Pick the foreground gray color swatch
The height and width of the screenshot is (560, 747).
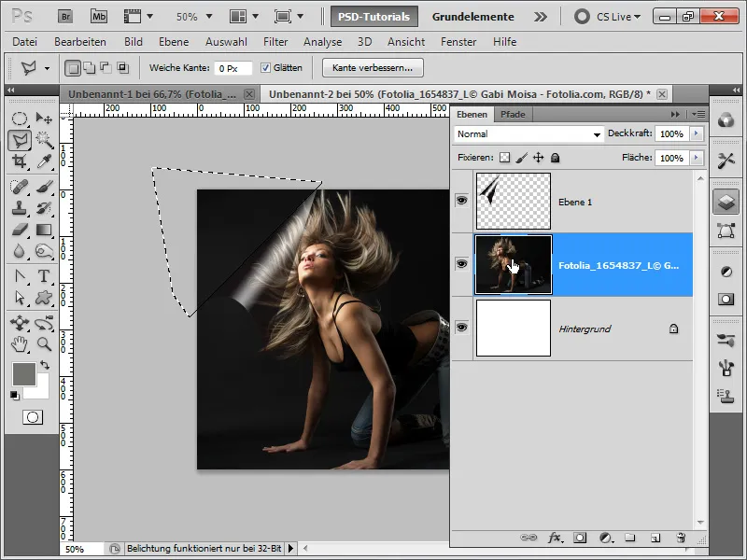(x=24, y=374)
